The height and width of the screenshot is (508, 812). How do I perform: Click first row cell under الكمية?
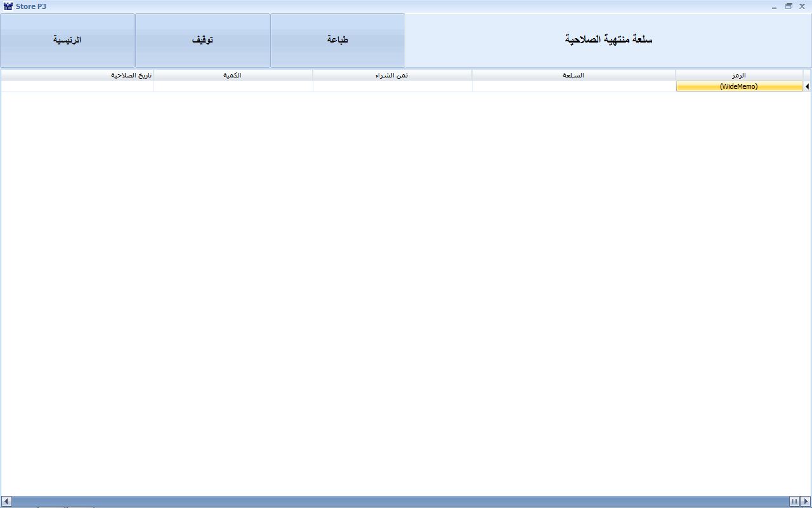coord(233,86)
